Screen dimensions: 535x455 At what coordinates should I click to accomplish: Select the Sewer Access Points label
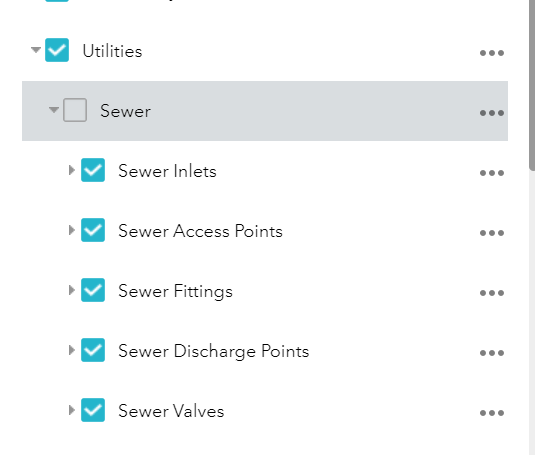200,231
